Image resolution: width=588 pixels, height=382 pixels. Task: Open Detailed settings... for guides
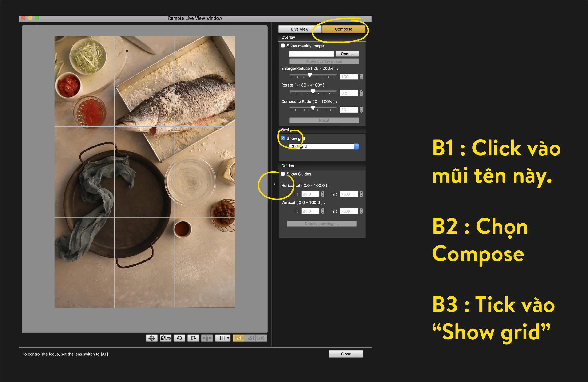point(322,224)
